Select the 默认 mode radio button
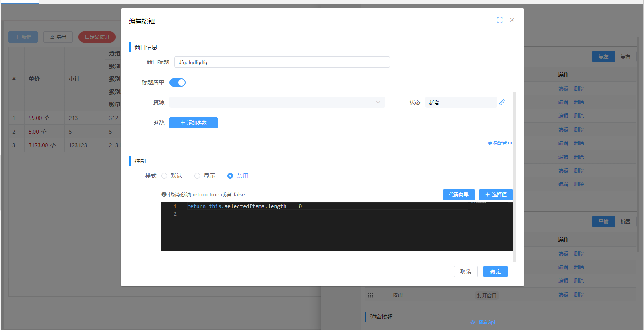 click(164, 176)
